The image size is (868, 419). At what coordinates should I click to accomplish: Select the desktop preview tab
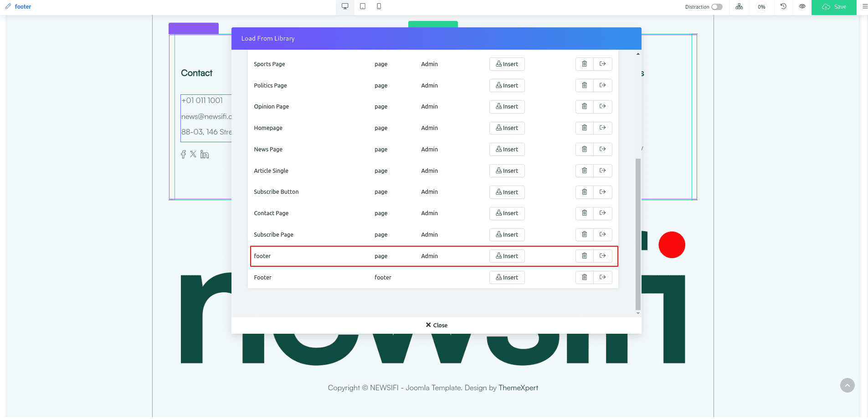(345, 7)
